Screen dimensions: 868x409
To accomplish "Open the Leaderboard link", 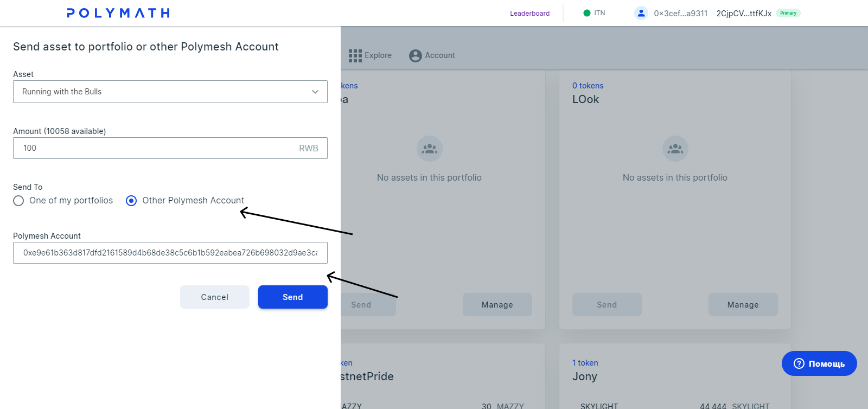I will click(529, 14).
